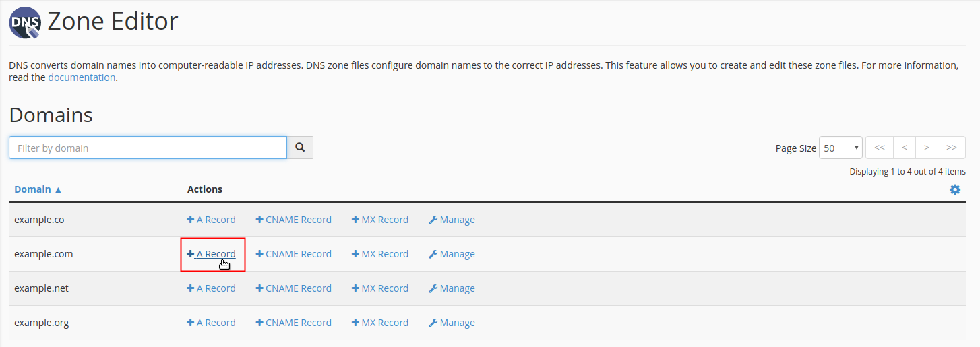This screenshot has width=980, height=347.
Task: Add a CNAME Record for example.co
Action: coord(294,220)
